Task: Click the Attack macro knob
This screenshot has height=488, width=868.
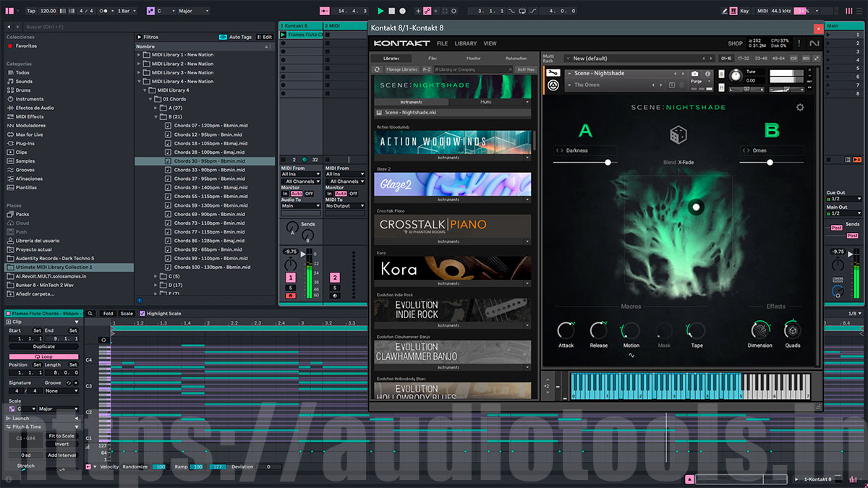Action: pyautogui.click(x=566, y=330)
